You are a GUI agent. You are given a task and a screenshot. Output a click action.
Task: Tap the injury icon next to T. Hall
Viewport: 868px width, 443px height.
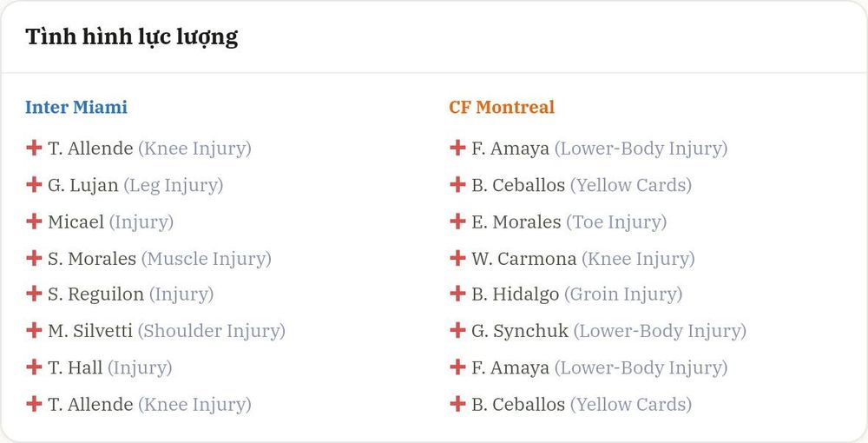click(x=34, y=367)
